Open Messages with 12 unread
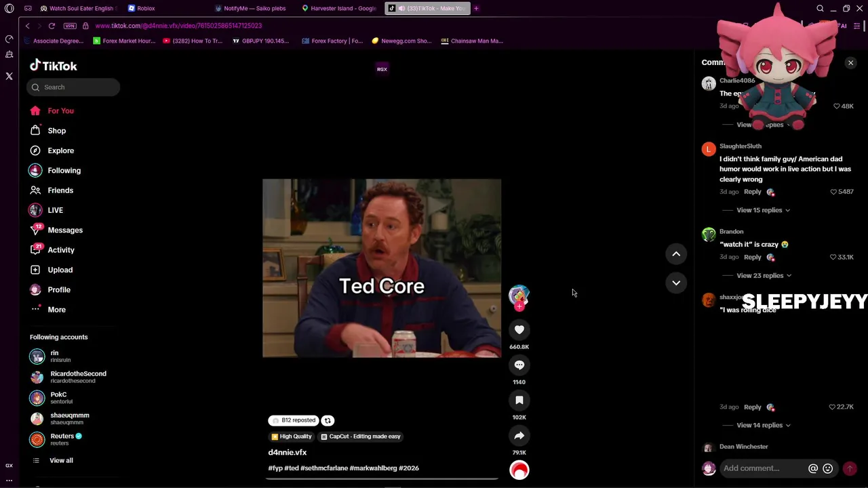 (x=64, y=230)
